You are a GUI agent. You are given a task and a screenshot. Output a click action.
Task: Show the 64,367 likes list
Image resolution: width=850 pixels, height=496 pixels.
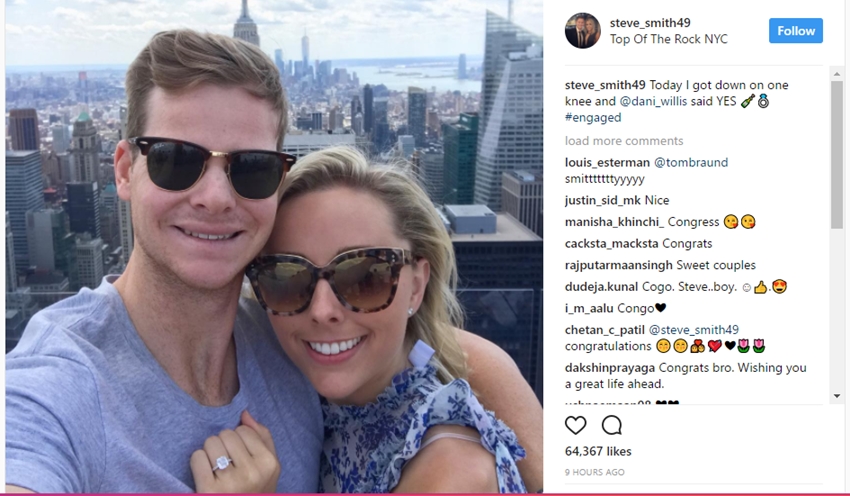click(598, 451)
